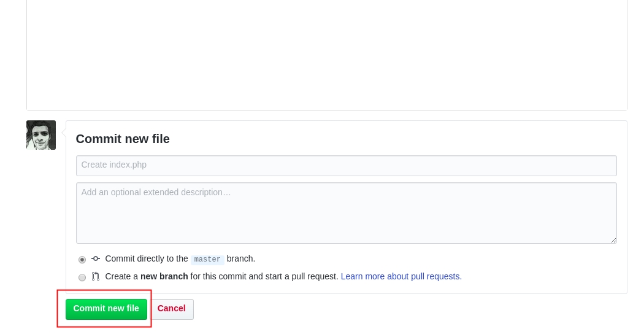Select the commit directly to master radio

coord(82,260)
